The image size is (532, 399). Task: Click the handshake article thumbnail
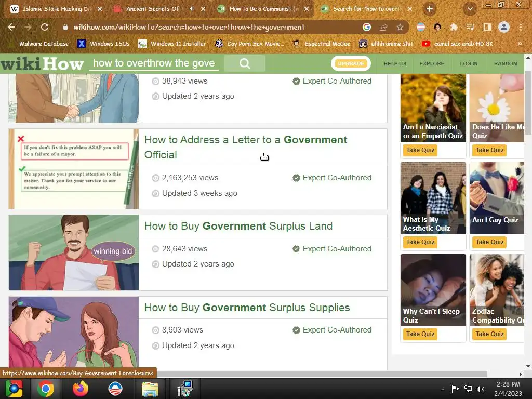(74, 98)
